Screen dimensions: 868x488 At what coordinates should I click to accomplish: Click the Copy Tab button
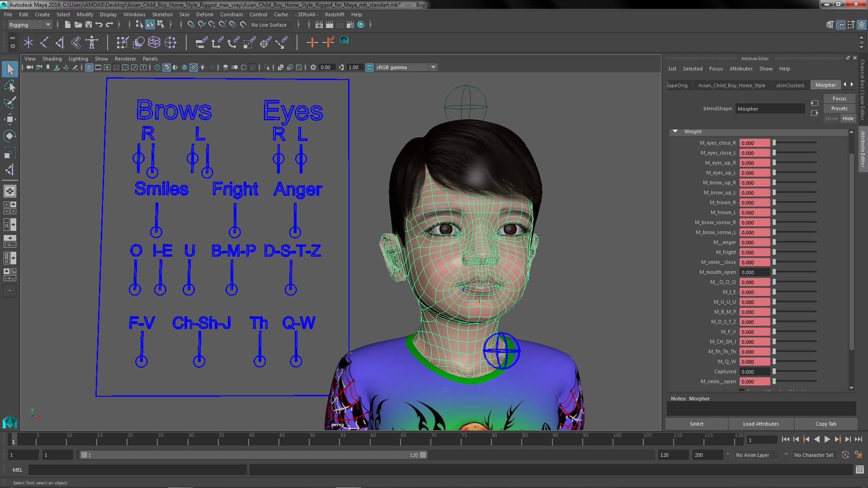click(x=826, y=424)
